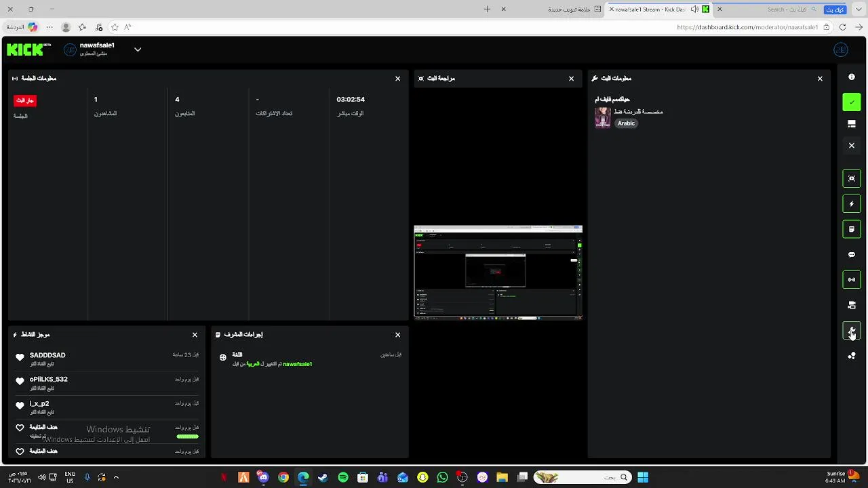Open WhatsApp from the taskbar

443,478
